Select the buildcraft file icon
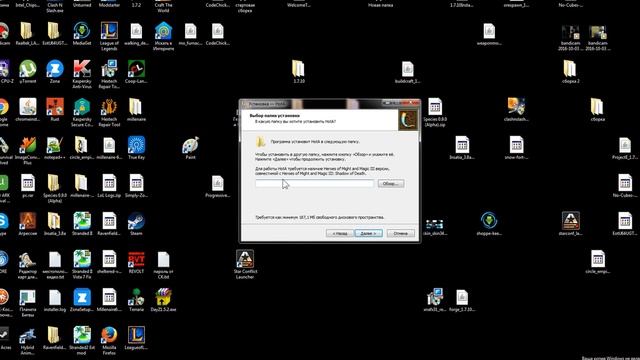 click(x=407, y=72)
